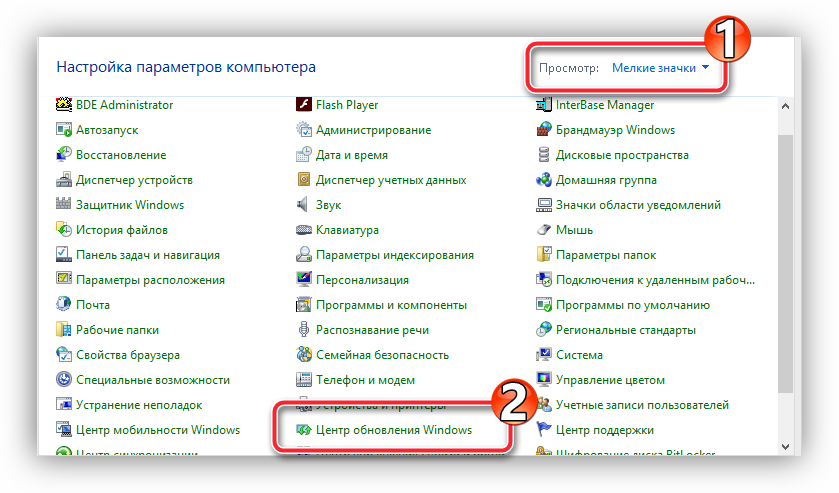839x493 pixels.
Task: Open Дисковые пространства link
Action: [622, 155]
